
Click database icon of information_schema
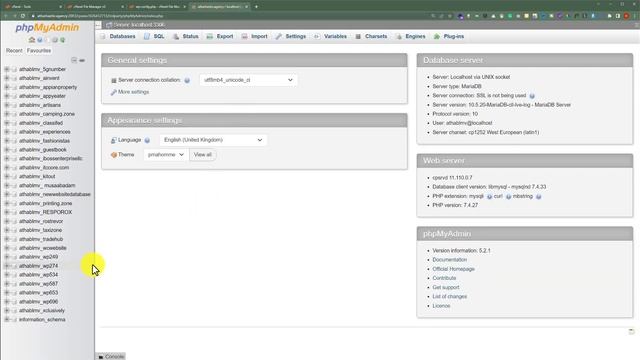pyautogui.click(x=14, y=320)
